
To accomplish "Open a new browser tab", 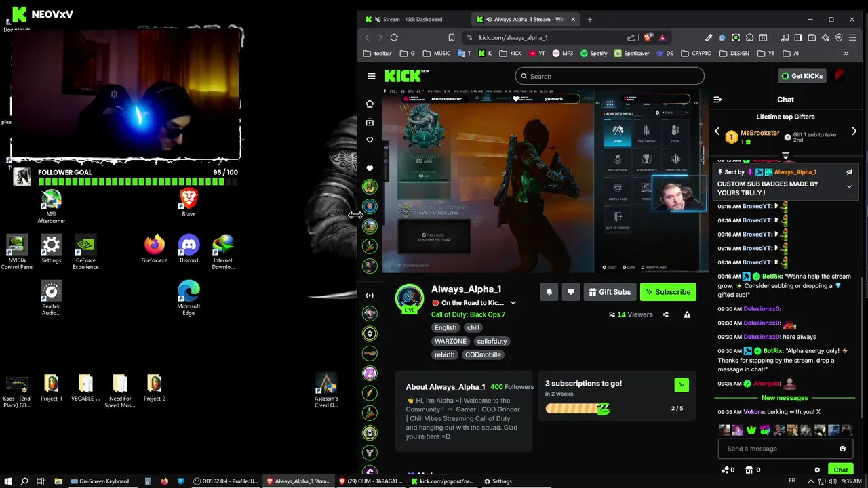I will tap(589, 19).
